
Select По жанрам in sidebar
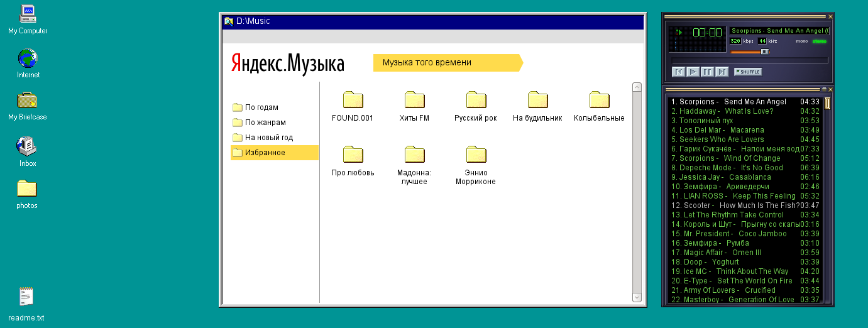(x=275, y=123)
